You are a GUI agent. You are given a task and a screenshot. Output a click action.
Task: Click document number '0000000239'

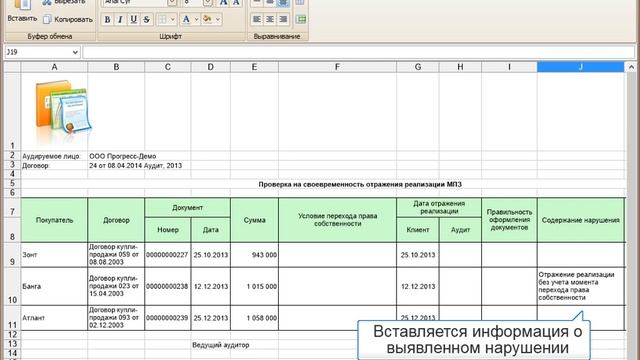click(x=167, y=318)
